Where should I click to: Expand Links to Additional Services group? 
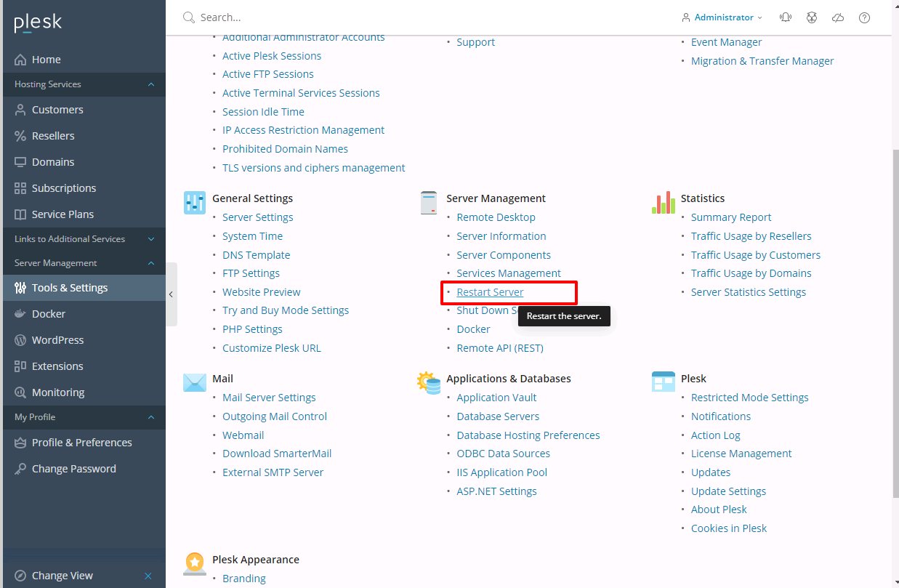coord(84,239)
